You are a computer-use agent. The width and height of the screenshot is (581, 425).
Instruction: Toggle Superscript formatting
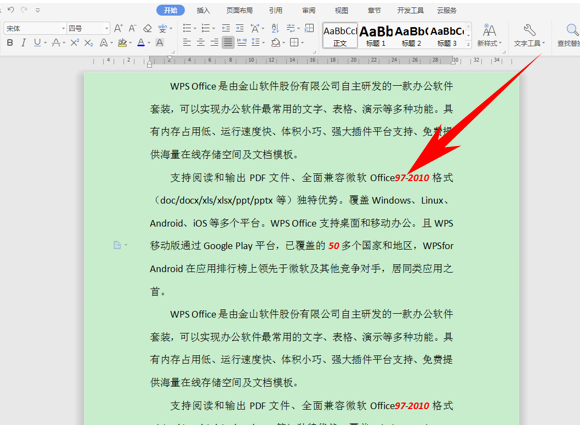pyautogui.click(x=74, y=43)
